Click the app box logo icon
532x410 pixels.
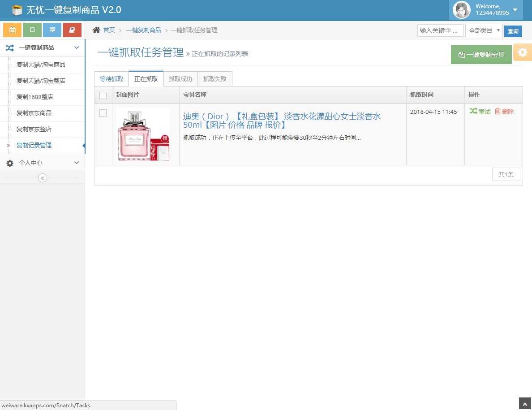[x=17, y=10]
